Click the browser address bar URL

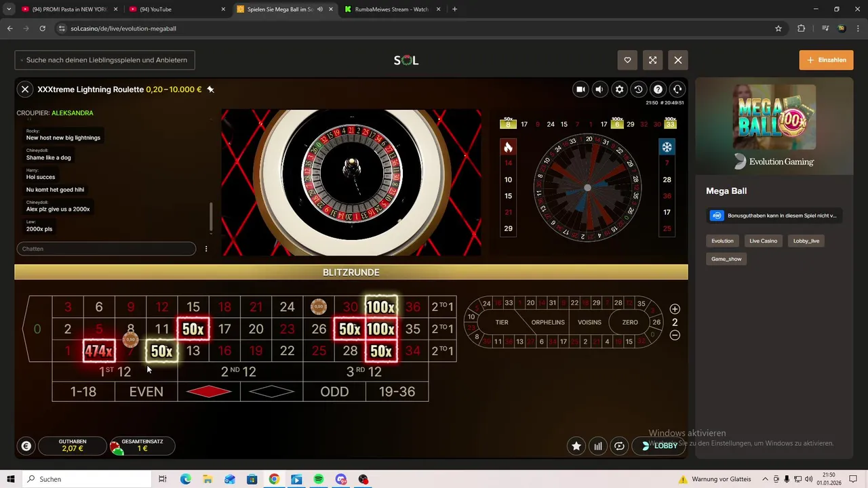(x=123, y=28)
